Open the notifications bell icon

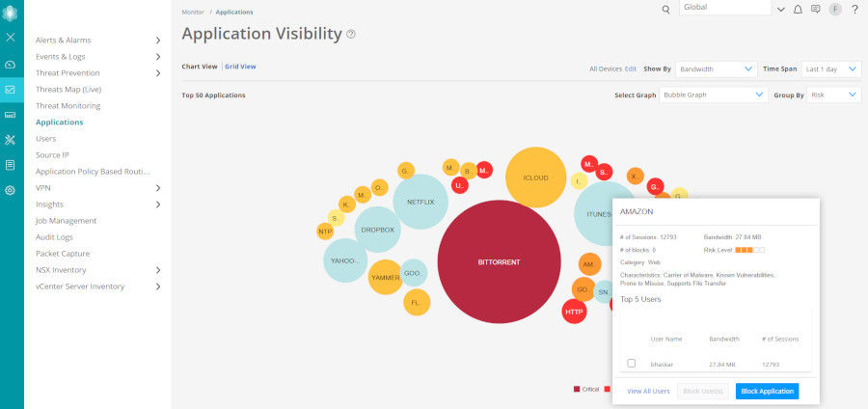pos(798,10)
